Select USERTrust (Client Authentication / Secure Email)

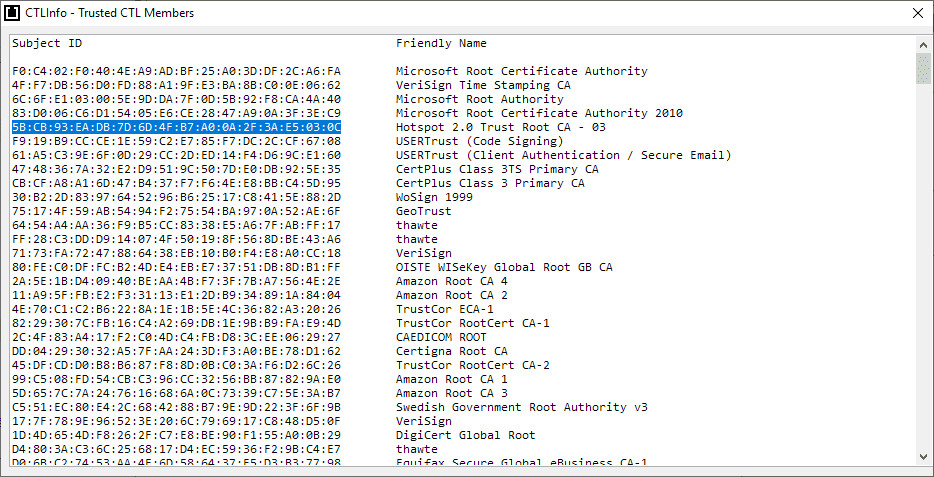pos(563,155)
